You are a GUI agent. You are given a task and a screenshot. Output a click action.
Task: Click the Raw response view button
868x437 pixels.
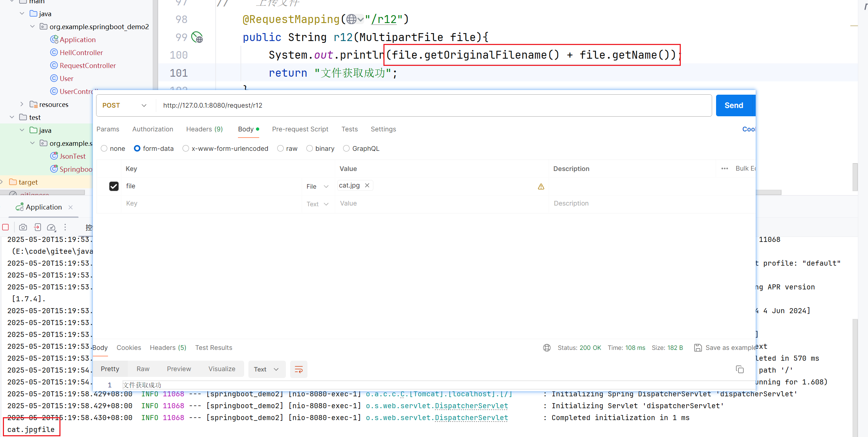143,369
